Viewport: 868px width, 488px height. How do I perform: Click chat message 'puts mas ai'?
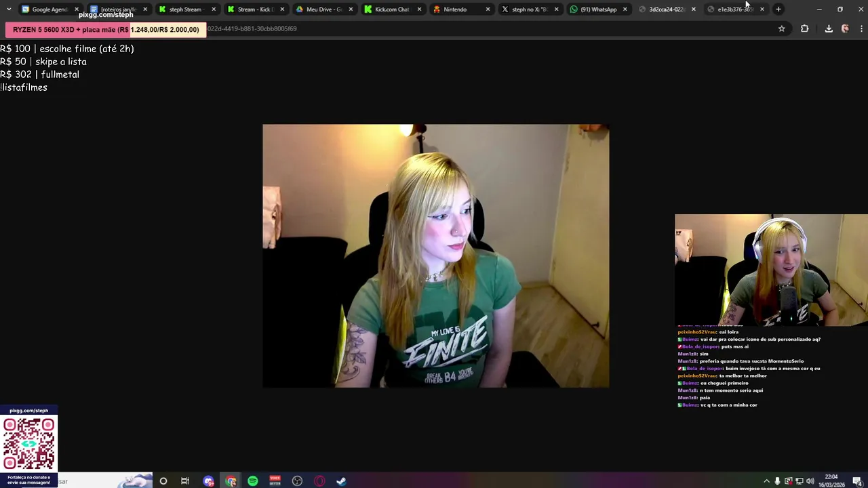[x=735, y=346]
